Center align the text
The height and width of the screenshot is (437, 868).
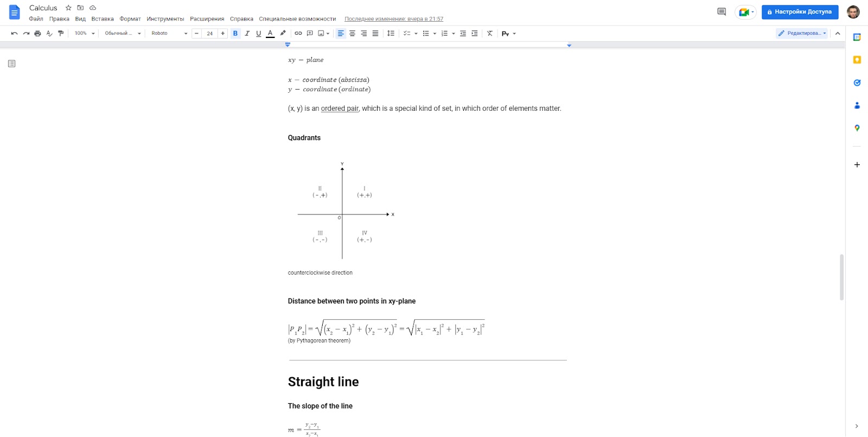[x=352, y=34]
